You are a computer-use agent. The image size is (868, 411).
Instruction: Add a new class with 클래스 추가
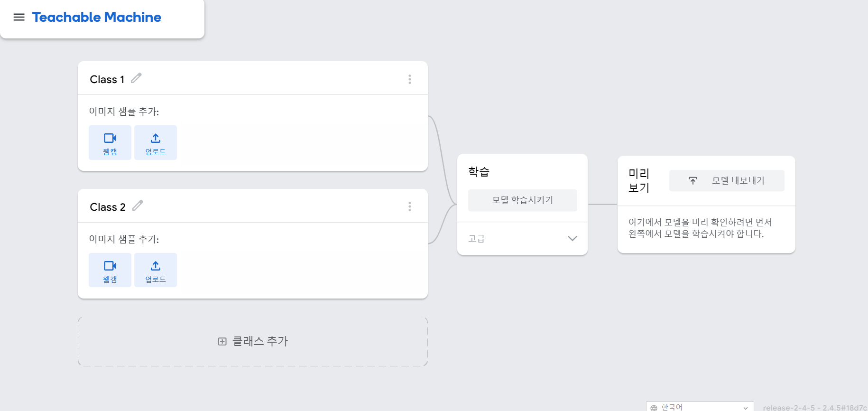coord(253,342)
